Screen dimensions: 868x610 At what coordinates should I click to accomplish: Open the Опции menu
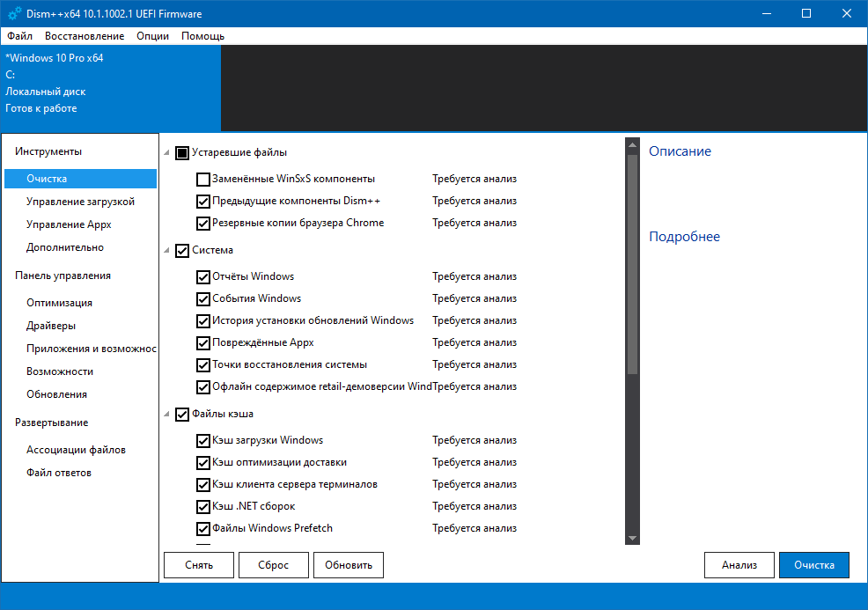click(x=152, y=36)
